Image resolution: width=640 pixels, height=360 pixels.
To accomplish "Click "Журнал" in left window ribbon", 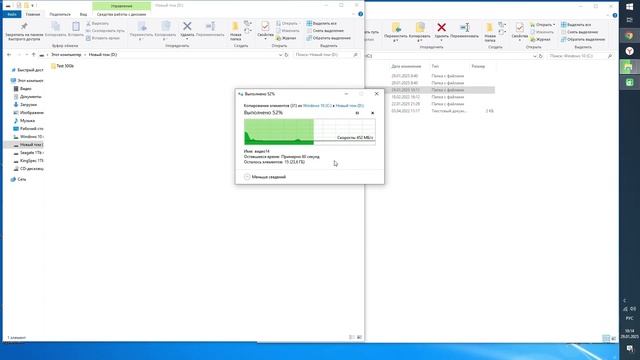I will pyautogui.click(x=286, y=38).
